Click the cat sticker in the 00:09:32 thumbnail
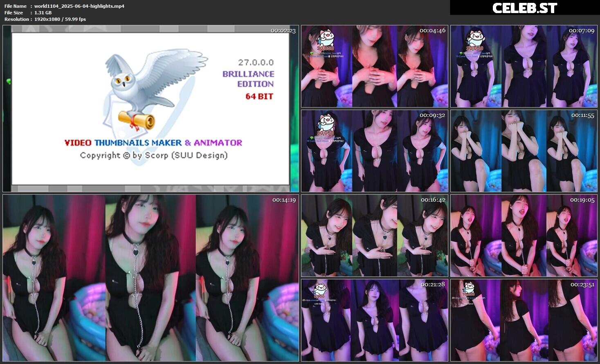 coord(326,123)
